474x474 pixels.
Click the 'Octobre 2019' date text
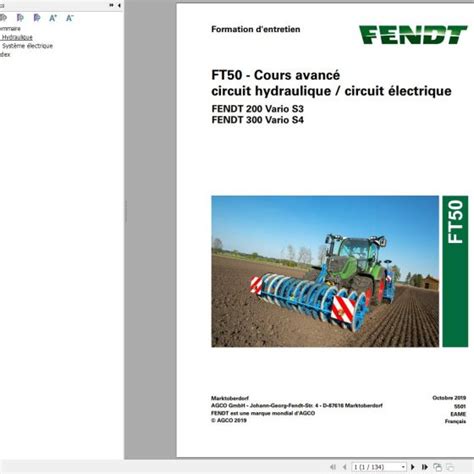click(449, 398)
